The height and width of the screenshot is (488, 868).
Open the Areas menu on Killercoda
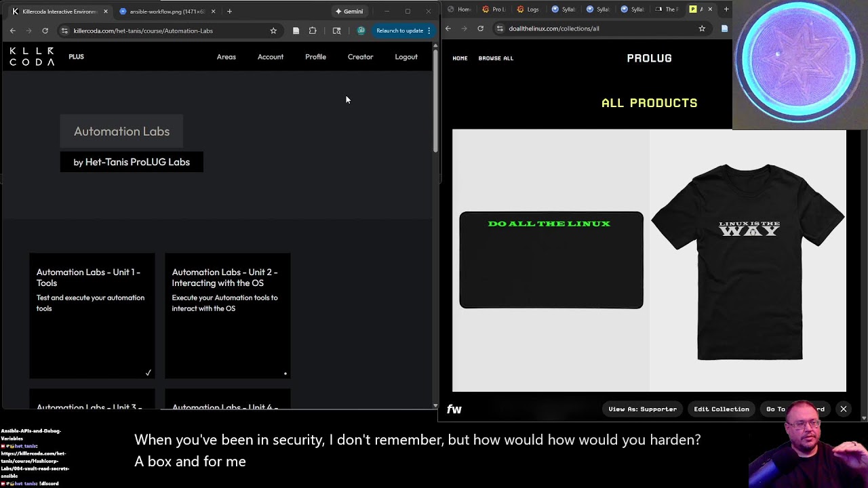(x=226, y=57)
